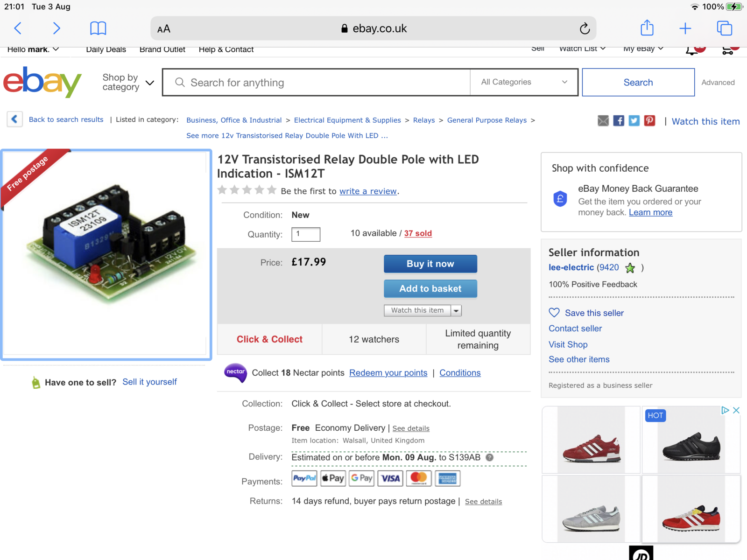747x560 pixels.
Task: Open the eBay notifications bell
Action: coord(691,50)
